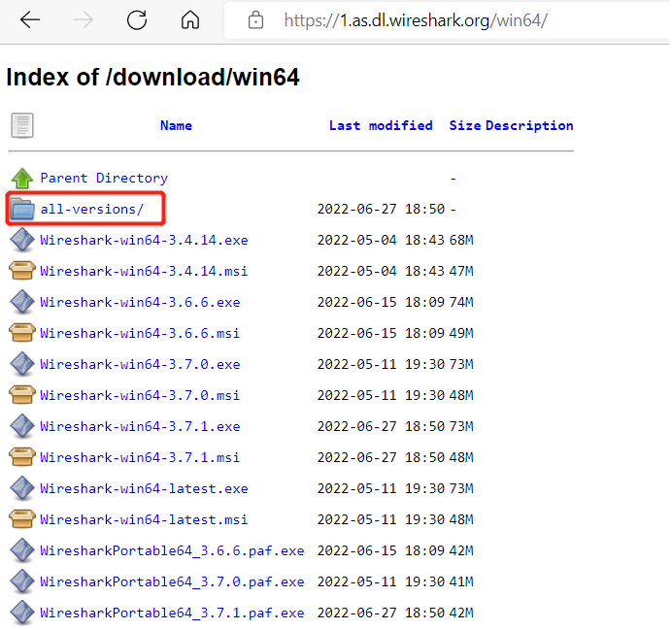Viewport: 672px width, 630px height.
Task: Download Wireshark-win64-3.6.6.exe
Action: (140, 302)
